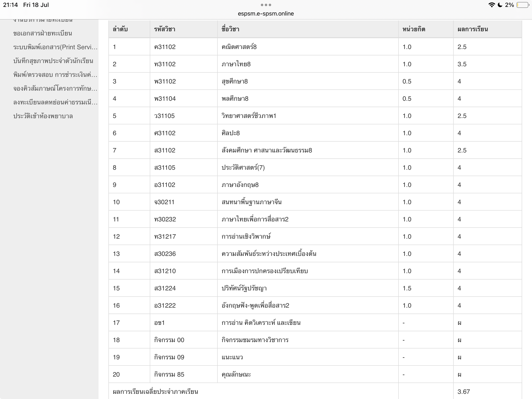
Task: Select credit value 1.5 for ปริทัศน์รัฐปรัชญา
Action: 407,288
